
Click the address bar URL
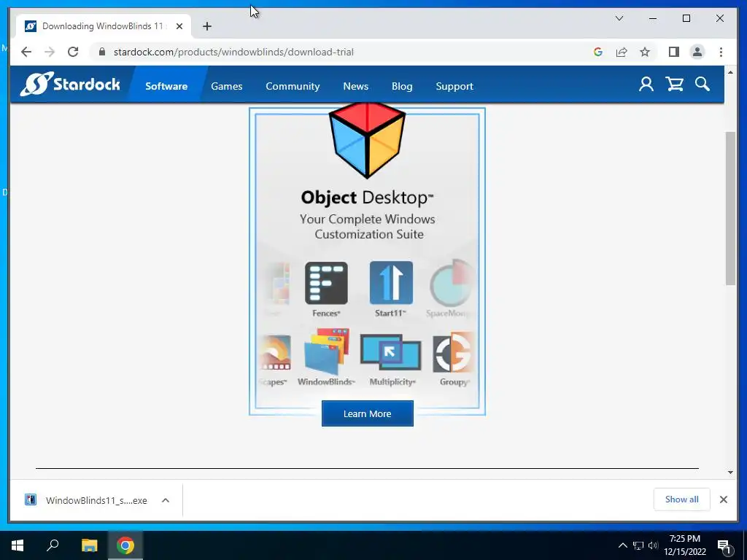pos(233,52)
